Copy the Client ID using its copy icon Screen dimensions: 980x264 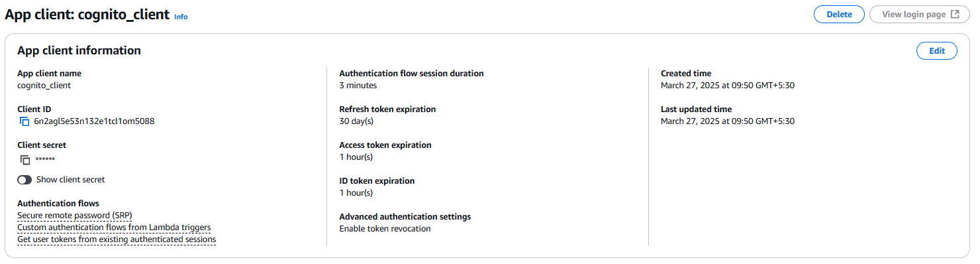coord(24,121)
